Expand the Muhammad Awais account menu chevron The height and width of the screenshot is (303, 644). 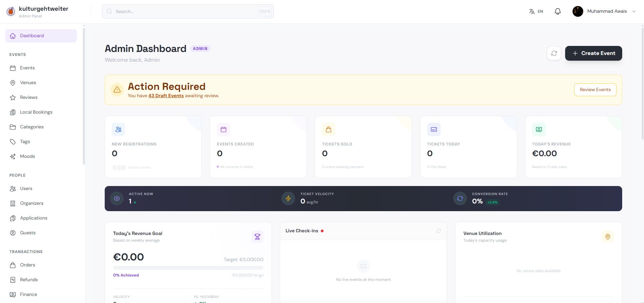634,11
